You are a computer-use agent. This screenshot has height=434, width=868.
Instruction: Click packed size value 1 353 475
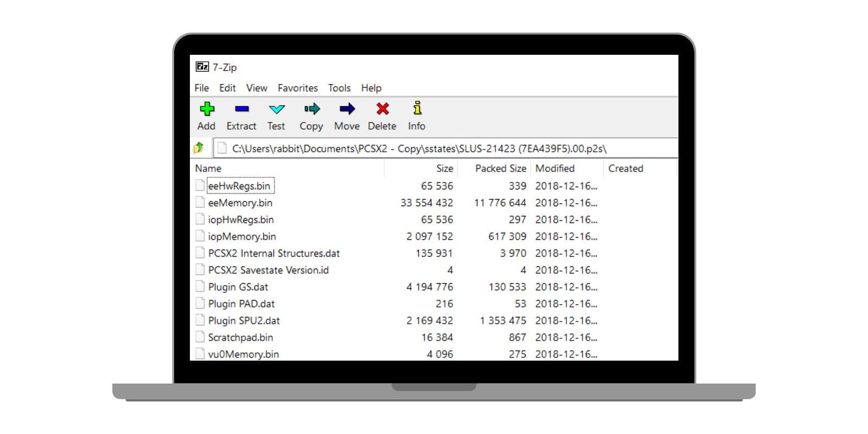pos(503,320)
